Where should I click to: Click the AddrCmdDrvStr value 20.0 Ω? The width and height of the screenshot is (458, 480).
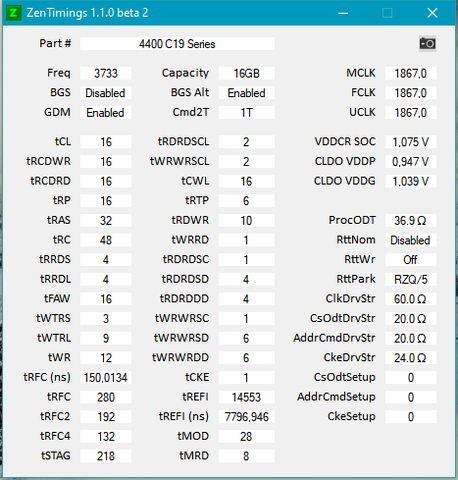[x=411, y=338]
